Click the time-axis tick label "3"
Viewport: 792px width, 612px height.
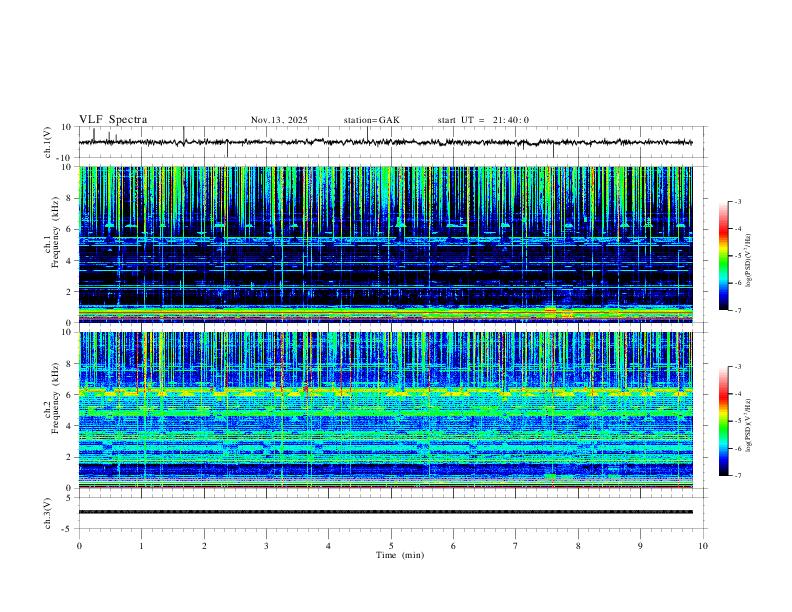tap(266, 546)
